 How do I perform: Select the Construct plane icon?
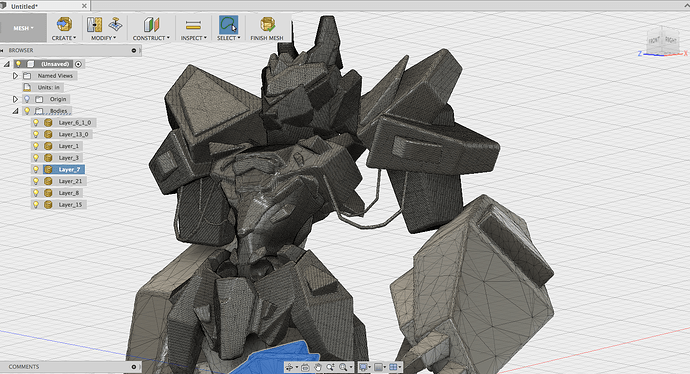(x=151, y=25)
